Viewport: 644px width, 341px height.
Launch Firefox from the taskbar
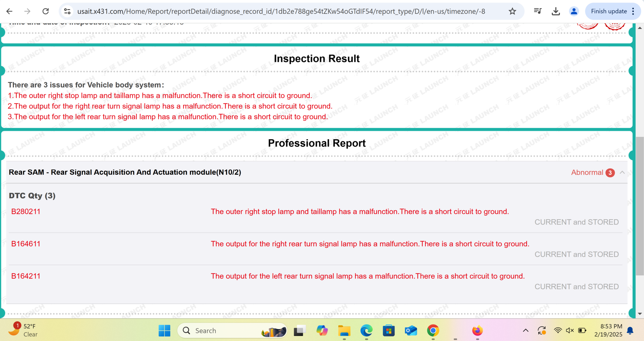click(477, 330)
